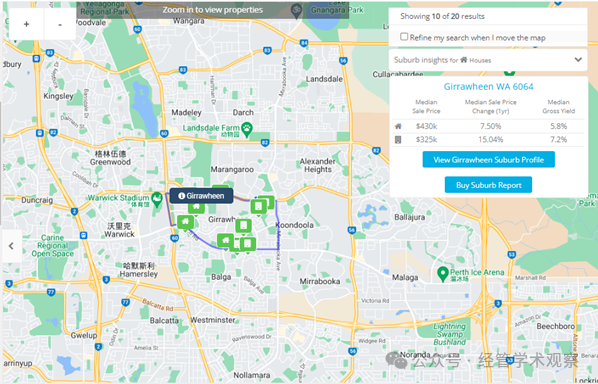Click the Warwick Stadium map pin
Viewport: 598px width, 384px height.
[x=156, y=199]
